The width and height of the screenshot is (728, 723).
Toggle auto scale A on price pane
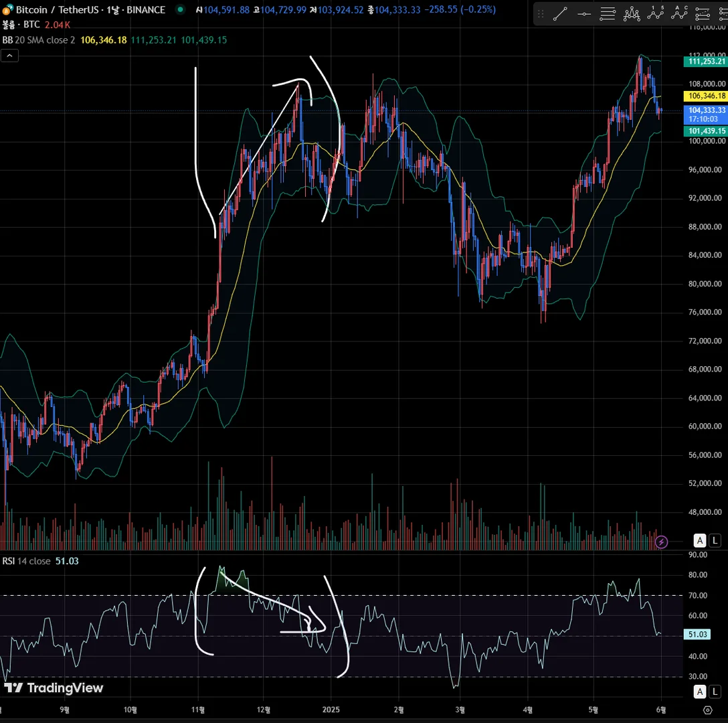(x=700, y=540)
